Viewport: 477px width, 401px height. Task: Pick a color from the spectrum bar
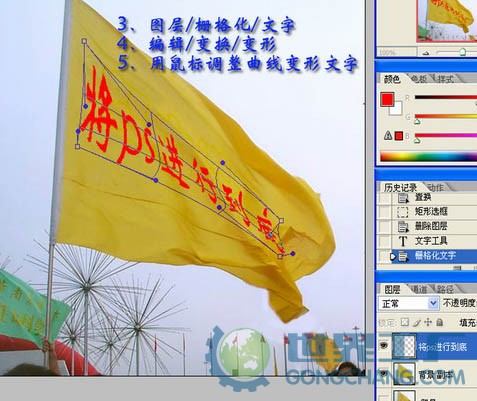tap(428, 157)
